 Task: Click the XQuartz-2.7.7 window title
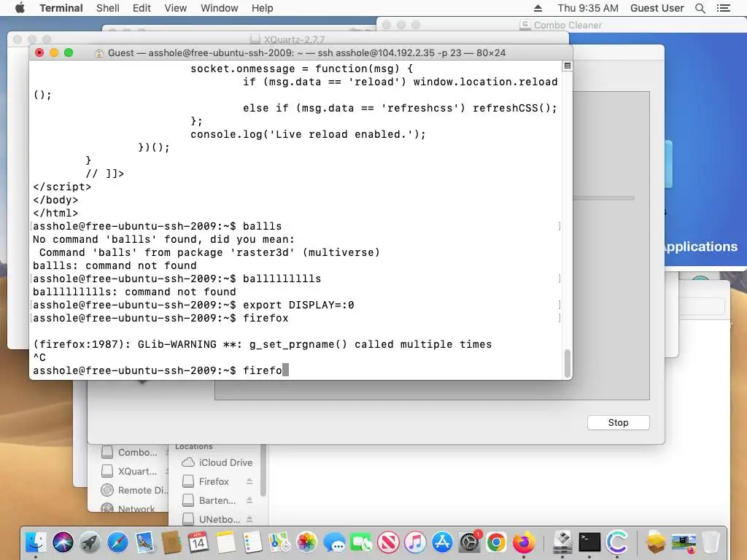click(294, 39)
